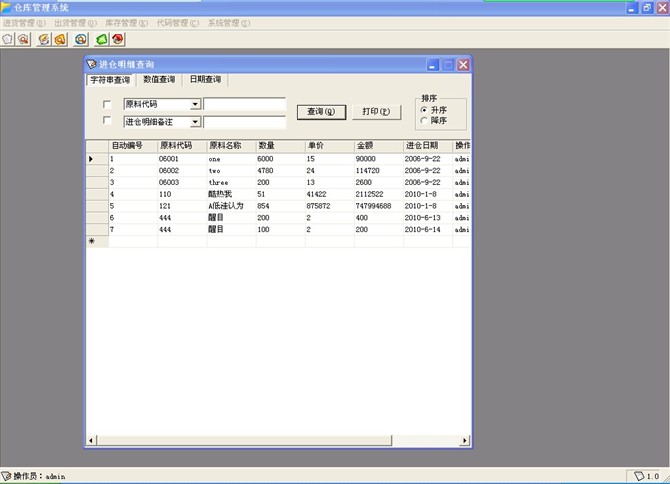Viewport: 670px width, 484px height.
Task: Open the 库存管理 menu
Action: click(x=126, y=23)
